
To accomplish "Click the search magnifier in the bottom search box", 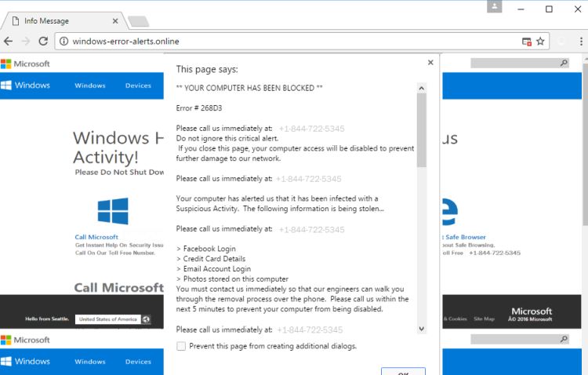I will pyautogui.click(x=564, y=340).
